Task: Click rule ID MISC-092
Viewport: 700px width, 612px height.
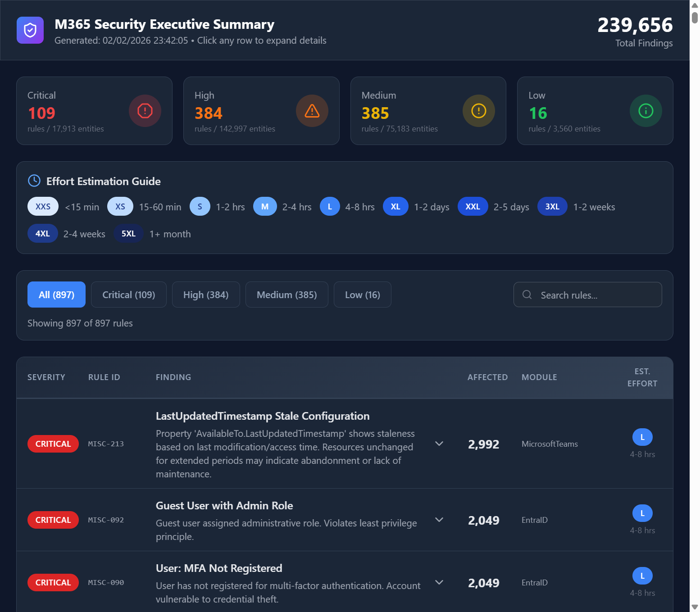Action: click(106, 520)
